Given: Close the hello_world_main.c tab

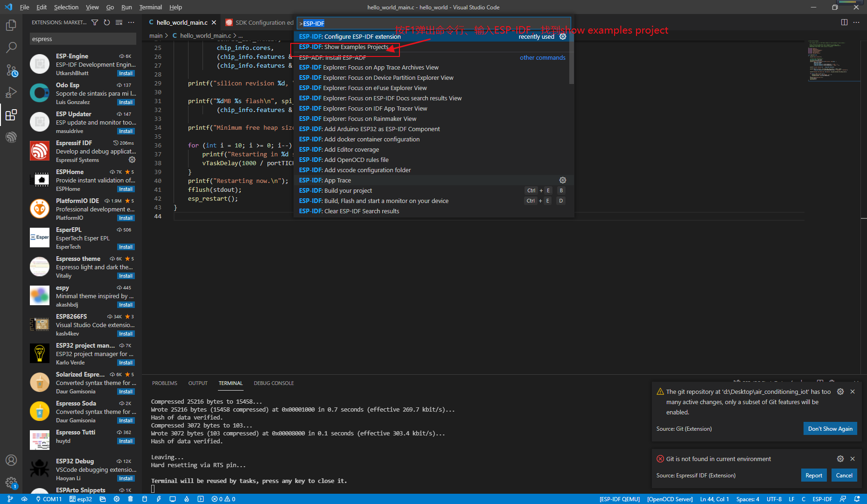Looking at the screenshot, I should 214,22.
